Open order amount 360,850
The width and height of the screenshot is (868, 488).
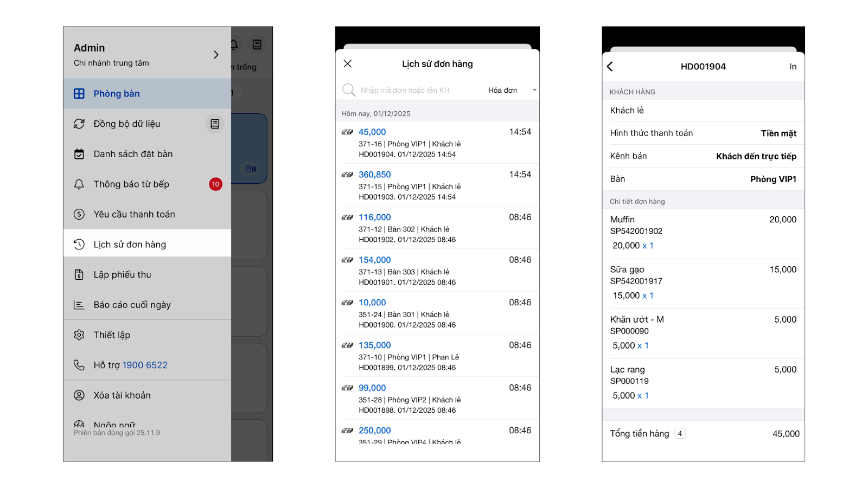(375, 175)
